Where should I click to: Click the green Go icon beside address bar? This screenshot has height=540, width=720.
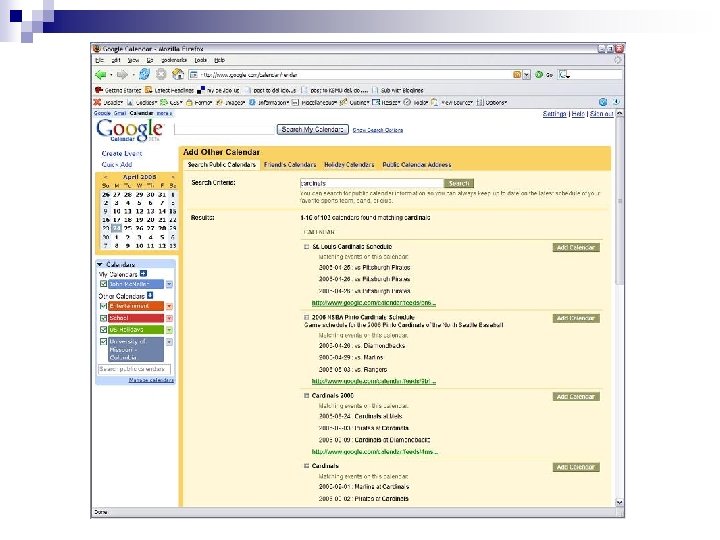point(539,74)
